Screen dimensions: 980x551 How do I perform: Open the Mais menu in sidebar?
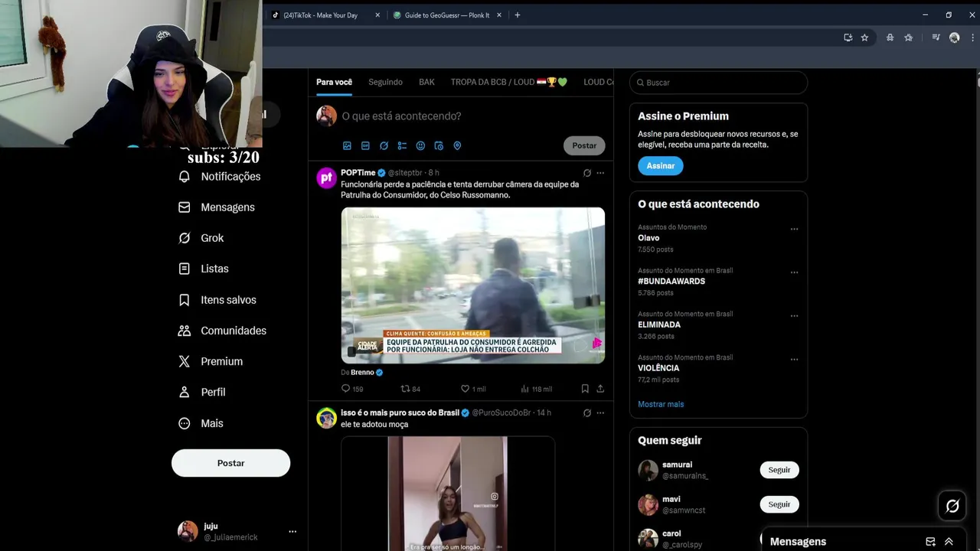coord(201,423)
